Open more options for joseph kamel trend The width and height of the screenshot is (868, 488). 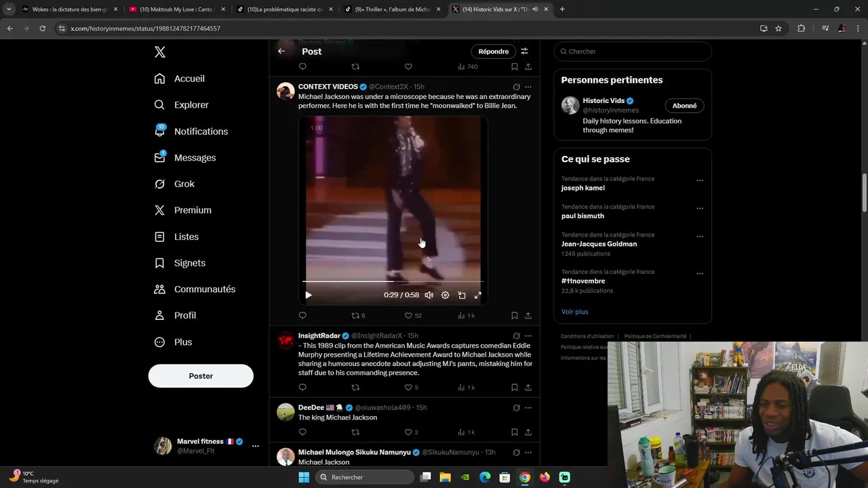[700, 180]
